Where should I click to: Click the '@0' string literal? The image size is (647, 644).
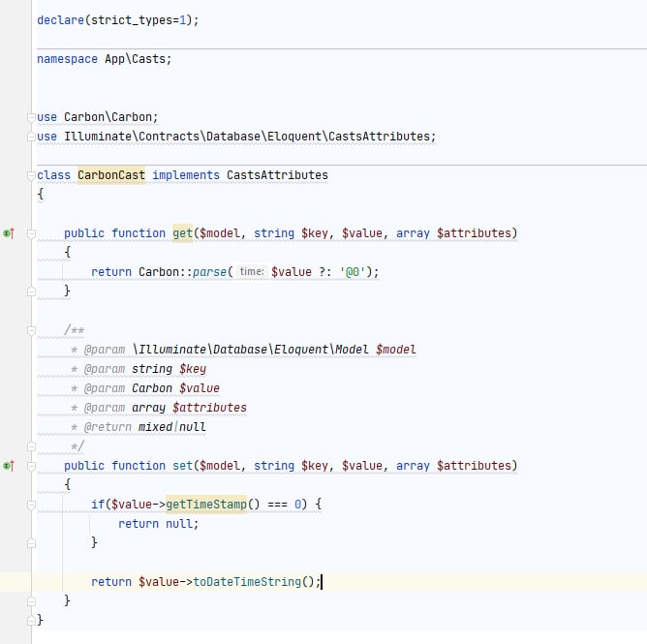coord(353,272)
